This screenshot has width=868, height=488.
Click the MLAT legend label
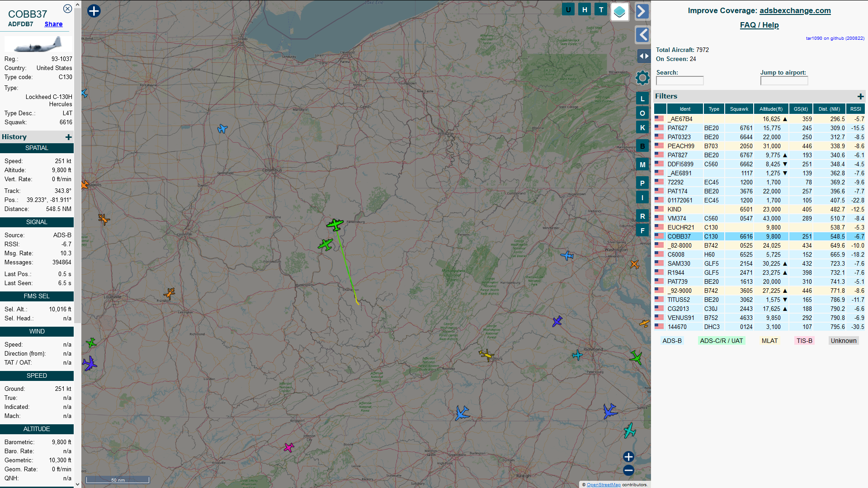point(769,341)
